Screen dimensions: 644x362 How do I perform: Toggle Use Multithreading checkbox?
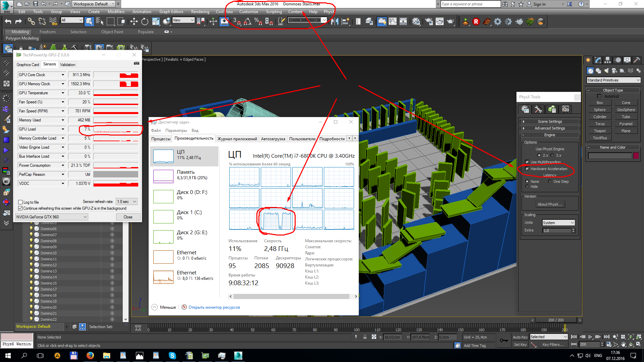click(x=527, y=162)
